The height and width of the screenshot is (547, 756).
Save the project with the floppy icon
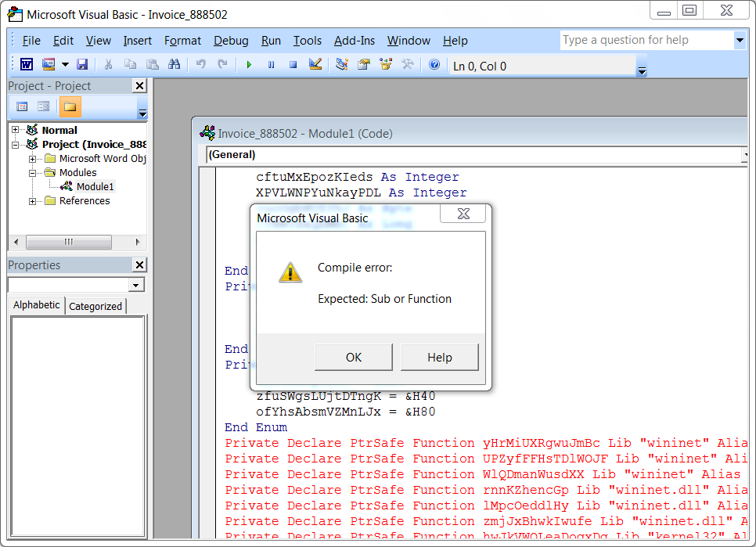tap(82, 64)
